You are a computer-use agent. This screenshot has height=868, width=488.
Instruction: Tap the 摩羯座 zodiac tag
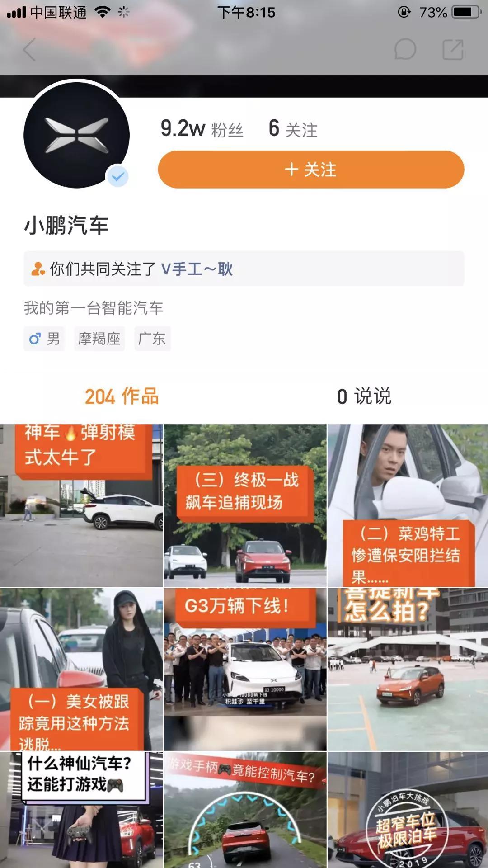point(99,339)
